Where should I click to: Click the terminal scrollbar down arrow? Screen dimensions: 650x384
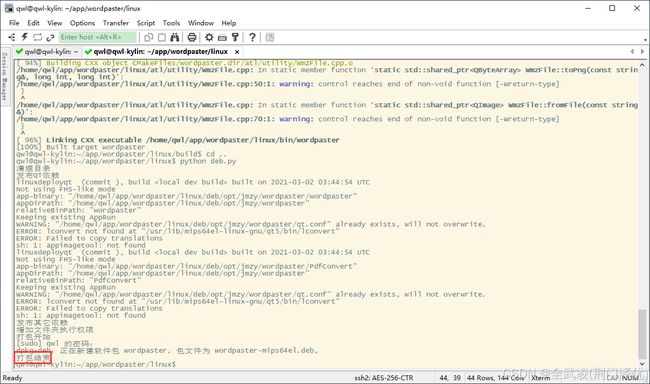642,364
